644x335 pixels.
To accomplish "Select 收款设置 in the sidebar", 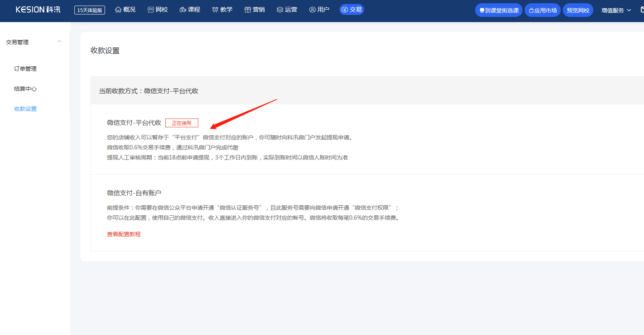I will [25, 109].
